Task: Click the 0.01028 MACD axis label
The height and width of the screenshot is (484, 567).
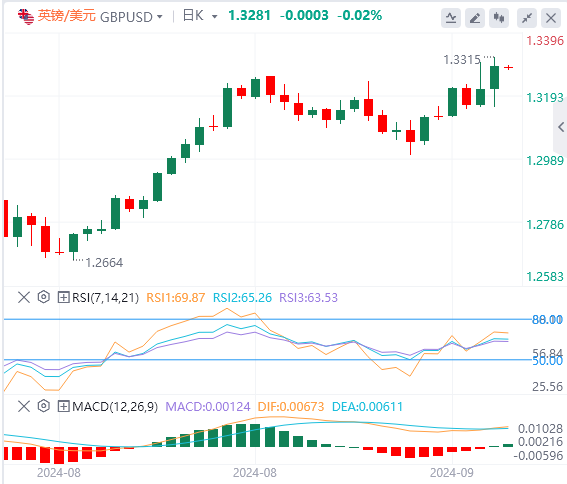Action: 540,429
